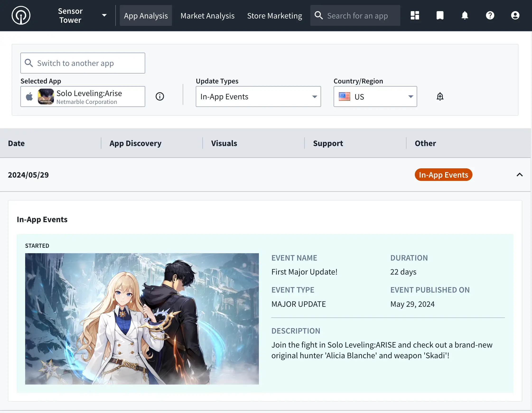Click the '22 days' duration value
This screenshot has height=413, width=532.
(x=403, y=272)
